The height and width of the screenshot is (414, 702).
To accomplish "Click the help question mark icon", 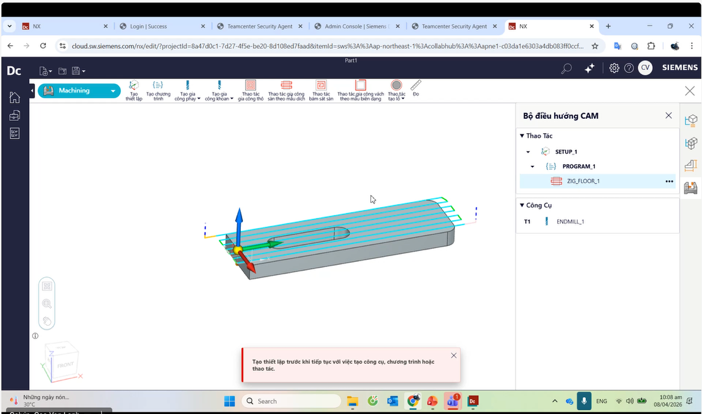I will pyautogui.click(x=629, y=69).
